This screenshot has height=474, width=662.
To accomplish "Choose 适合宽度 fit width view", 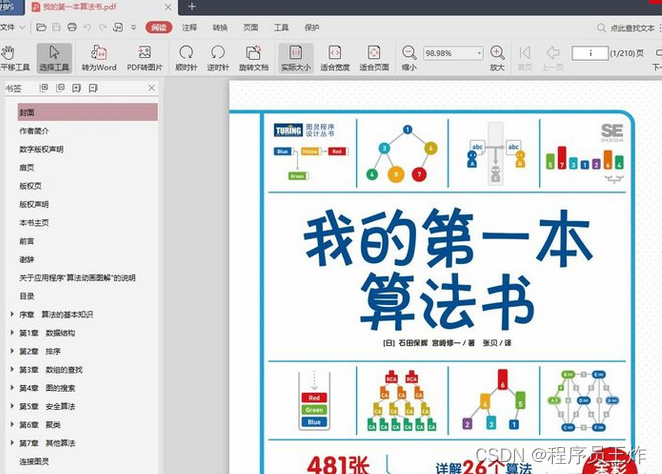I will (335, 58).
